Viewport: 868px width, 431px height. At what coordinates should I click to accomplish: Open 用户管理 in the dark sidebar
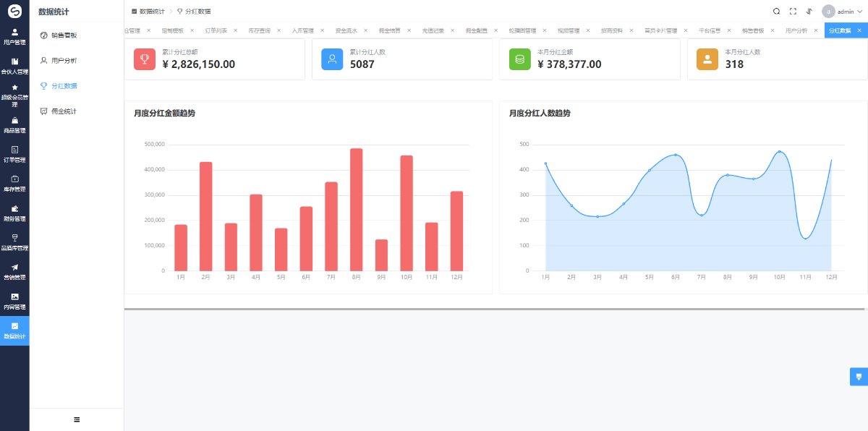[14, 36]
